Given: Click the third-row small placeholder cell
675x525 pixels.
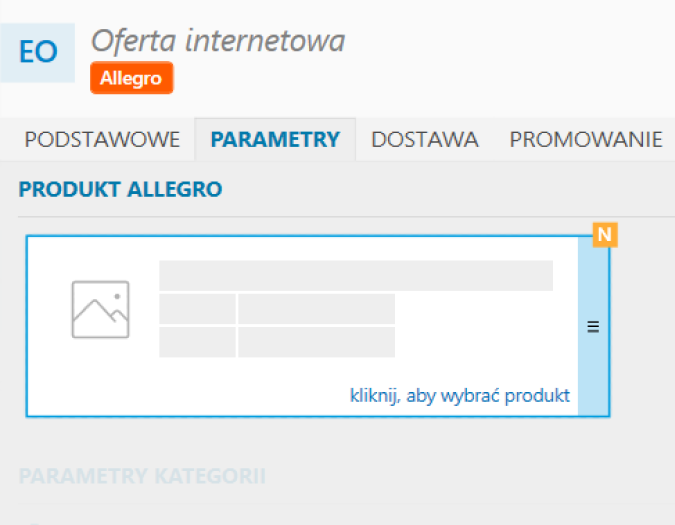Looking at the screenshot, I should [x=198, y=342].
